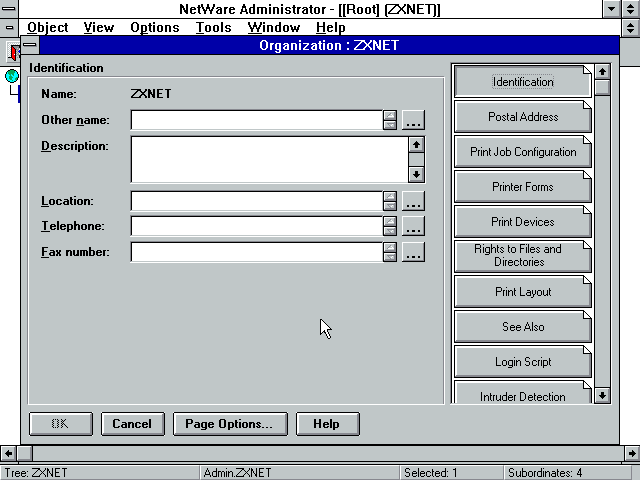The height and width of the screenshot is (480, 640).
Task: Click the Location spinner up arrow
Action: [x=390, y=196]
